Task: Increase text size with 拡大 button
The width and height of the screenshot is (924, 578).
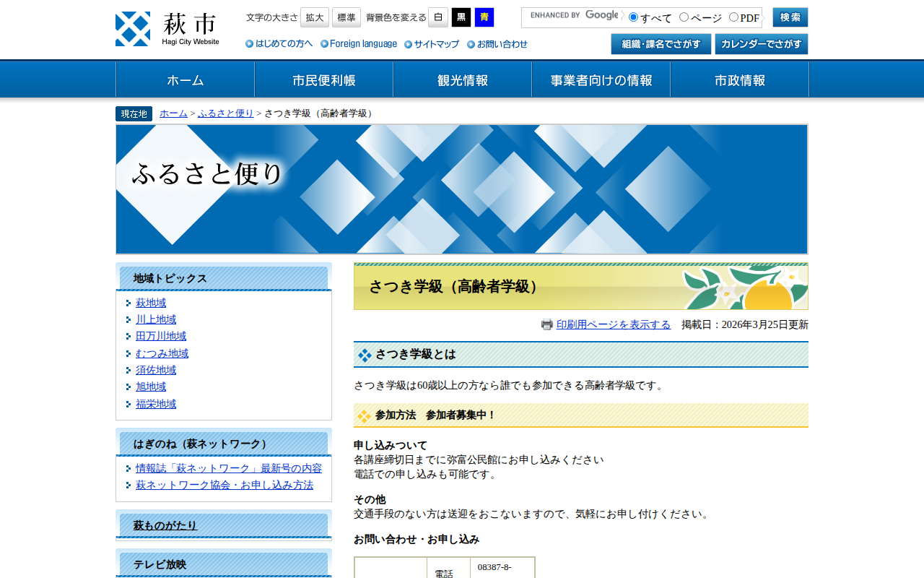Action: (315, 17)
